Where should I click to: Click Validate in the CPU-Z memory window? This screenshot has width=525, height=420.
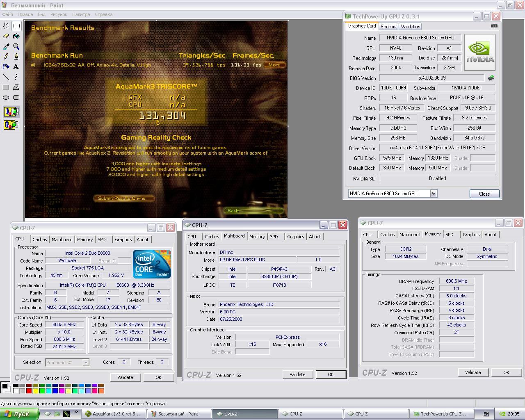[473, 372]
